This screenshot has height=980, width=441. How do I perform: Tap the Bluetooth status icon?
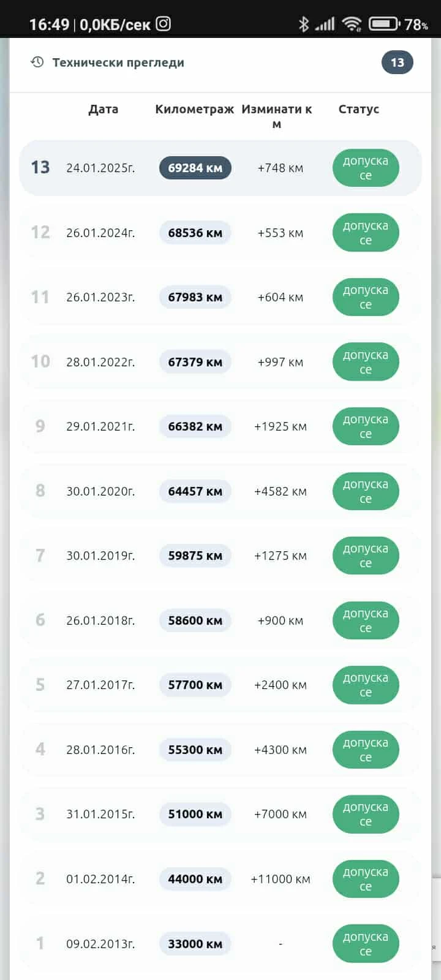pyautogui.click(x=303, y=24)
